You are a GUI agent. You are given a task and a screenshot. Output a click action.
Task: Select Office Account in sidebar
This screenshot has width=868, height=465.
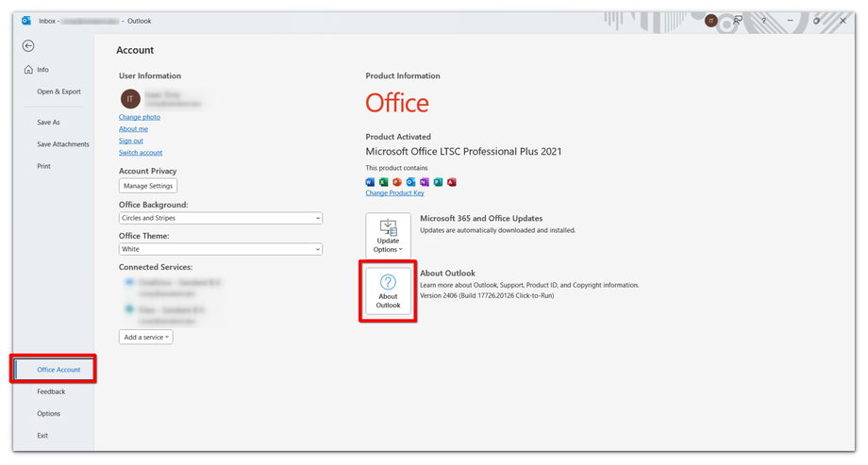(x=54, y=369)
